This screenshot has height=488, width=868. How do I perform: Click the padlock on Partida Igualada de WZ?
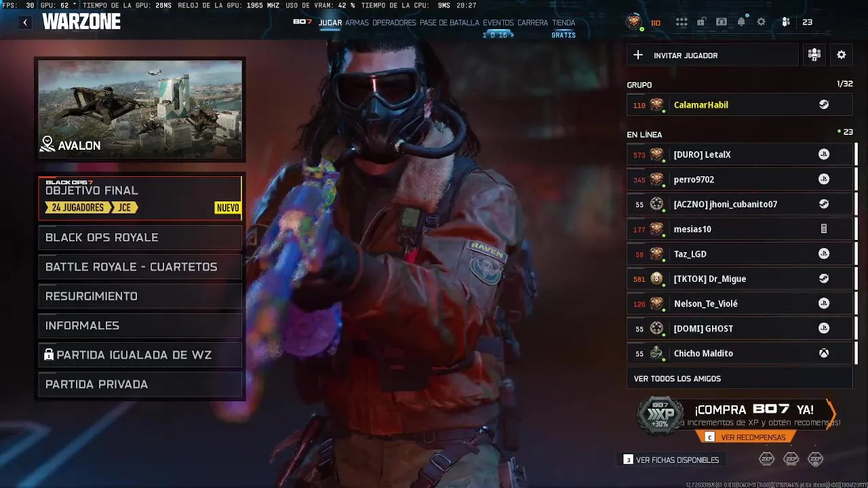coord(49,354)
